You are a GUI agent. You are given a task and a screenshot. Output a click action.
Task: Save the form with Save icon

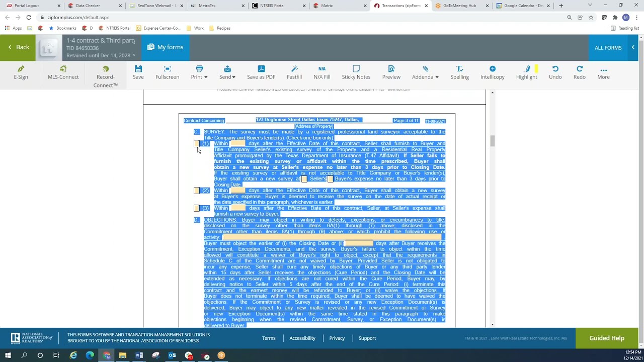(x=138, y=72)
